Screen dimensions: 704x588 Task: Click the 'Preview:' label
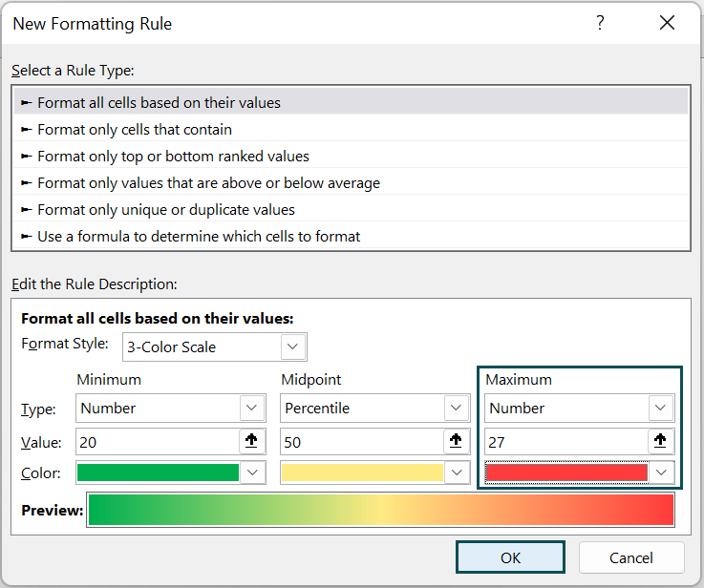tap(53, 510)
